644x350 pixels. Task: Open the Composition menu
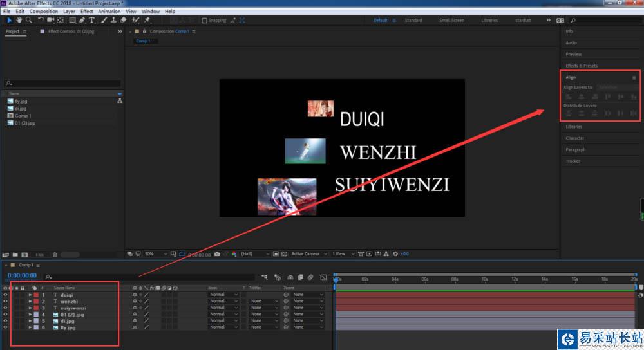coord(44,11)
